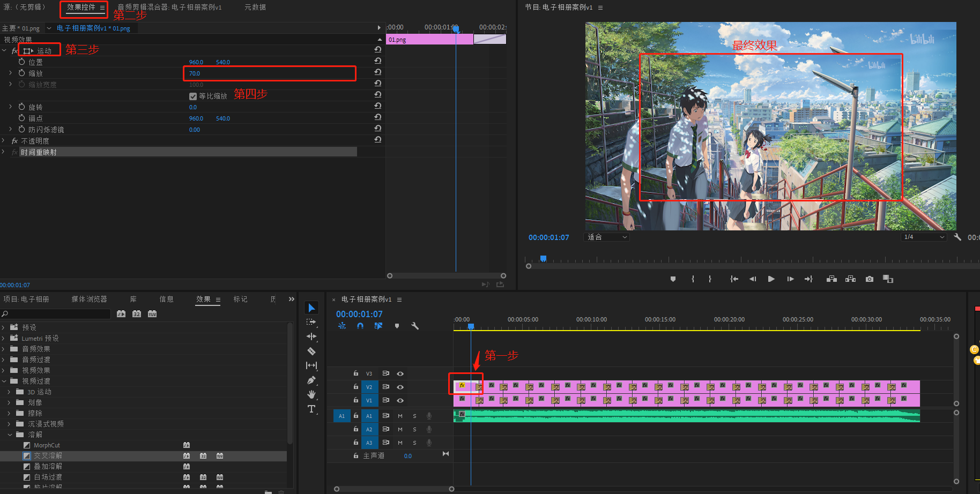Screen dimensions: 980x494
Task: Open the 标记 tab
Action: 241,299
